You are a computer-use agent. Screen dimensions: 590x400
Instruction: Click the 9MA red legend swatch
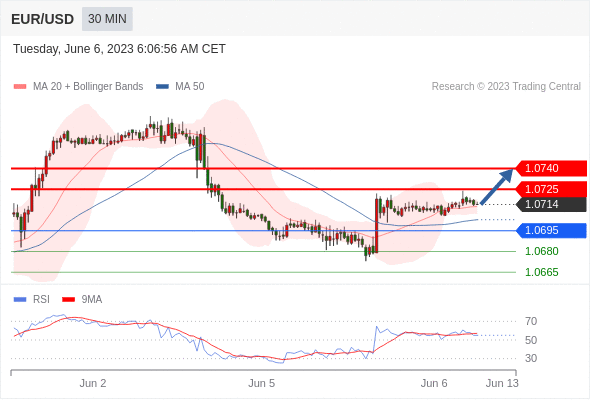click(68, 300)
